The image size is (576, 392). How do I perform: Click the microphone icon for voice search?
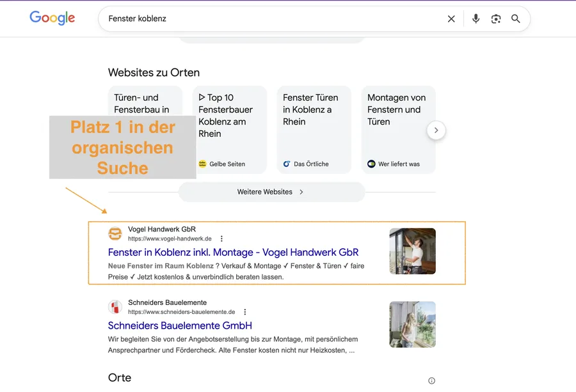(x=476, y=19)
